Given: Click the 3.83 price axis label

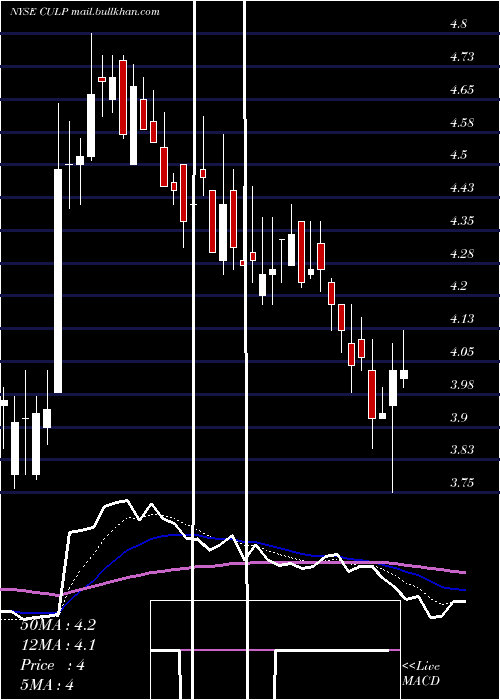Looking at the screenshot, I should (x=462, y=450).
